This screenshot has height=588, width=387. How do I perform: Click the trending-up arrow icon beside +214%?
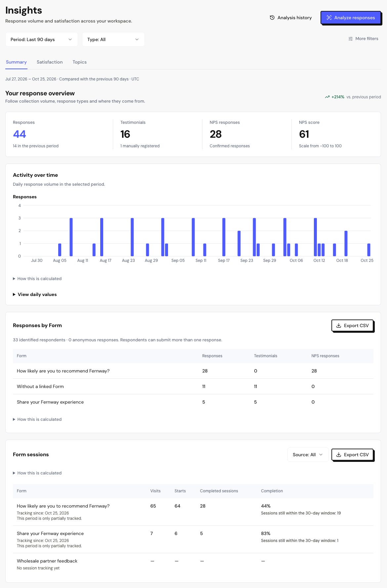tap(327, 97)
